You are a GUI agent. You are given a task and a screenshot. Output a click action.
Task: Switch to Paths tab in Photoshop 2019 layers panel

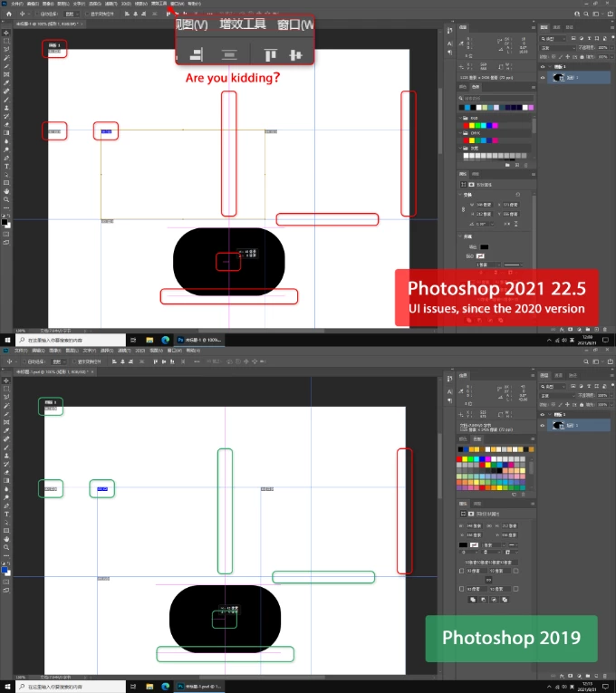(573, 375)
